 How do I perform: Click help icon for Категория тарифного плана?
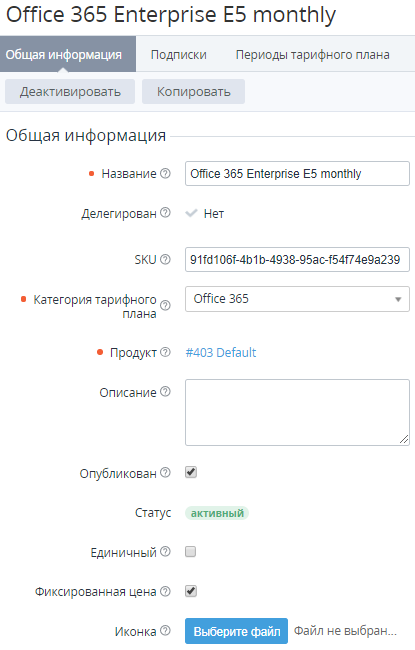pos(165,306)
